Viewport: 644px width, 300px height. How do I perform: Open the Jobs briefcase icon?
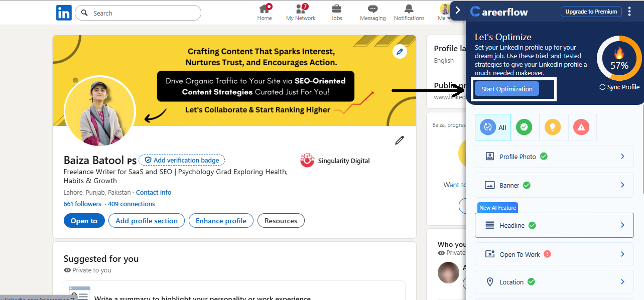(x=337, y=13)
